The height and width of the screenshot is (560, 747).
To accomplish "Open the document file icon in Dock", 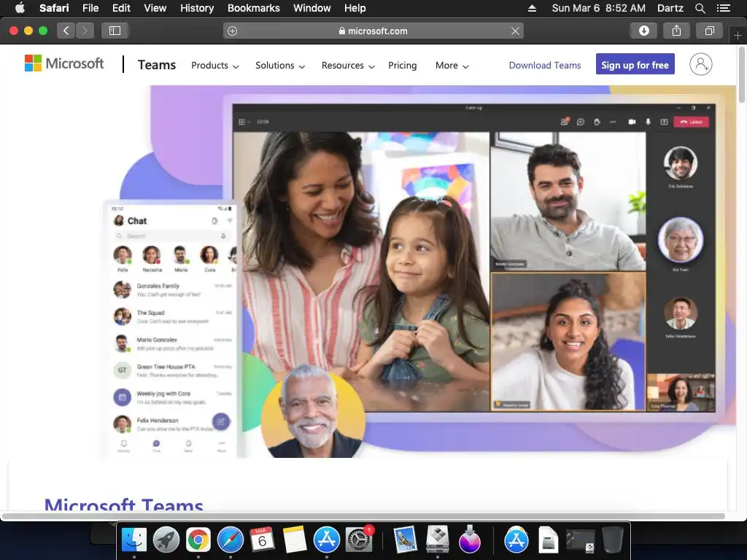I will [x=548, y=540].
